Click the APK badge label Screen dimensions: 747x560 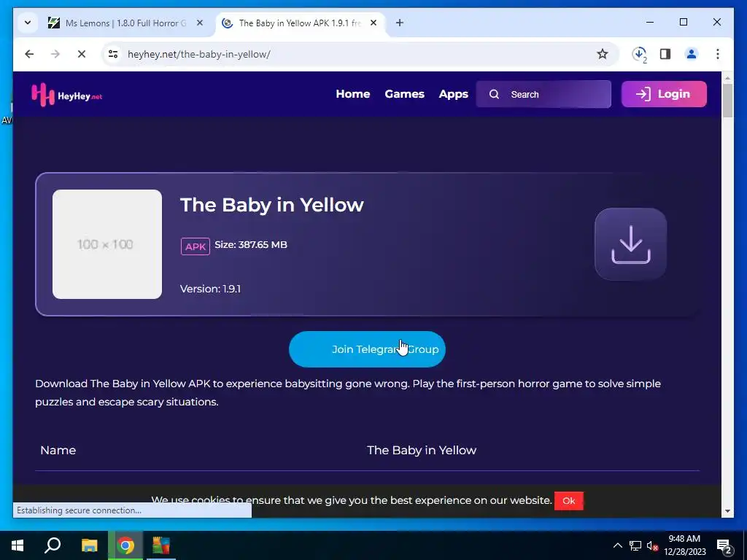(x=196, y=246)
